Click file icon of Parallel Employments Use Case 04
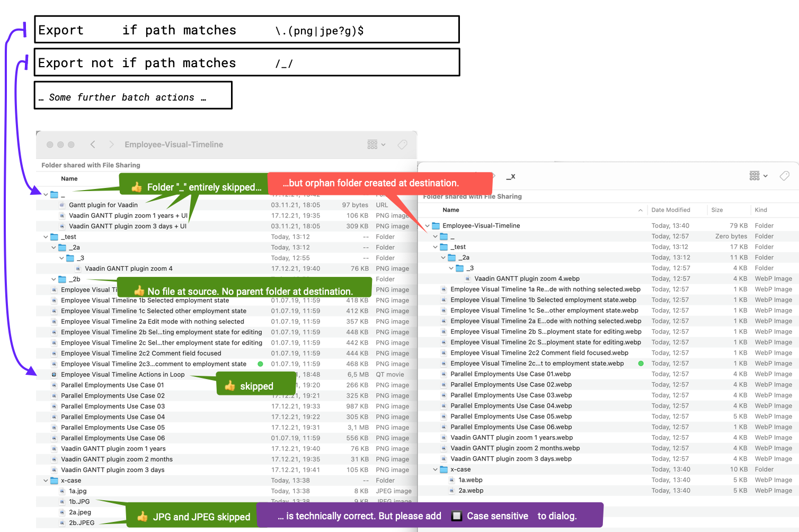 [54, 417]
